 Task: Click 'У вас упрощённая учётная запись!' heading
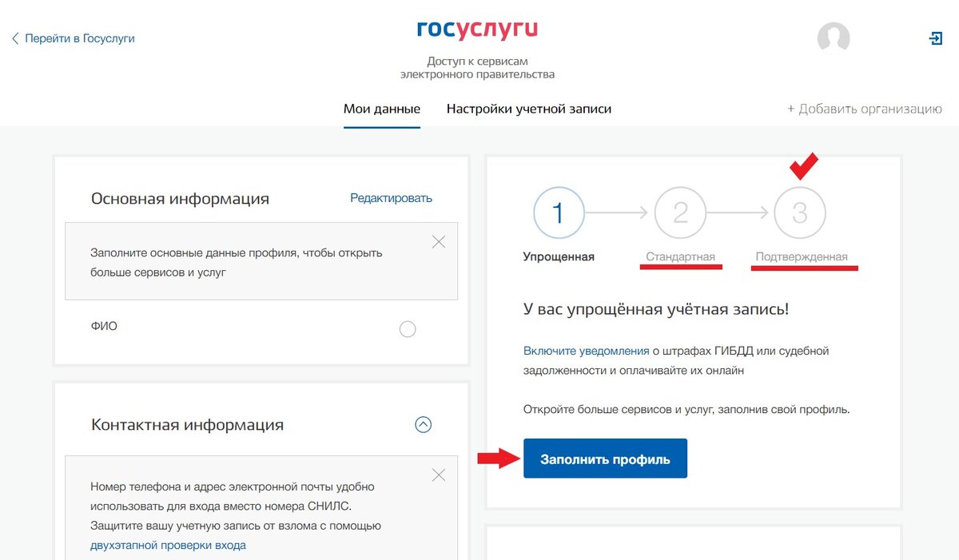[x=656, y=309]
